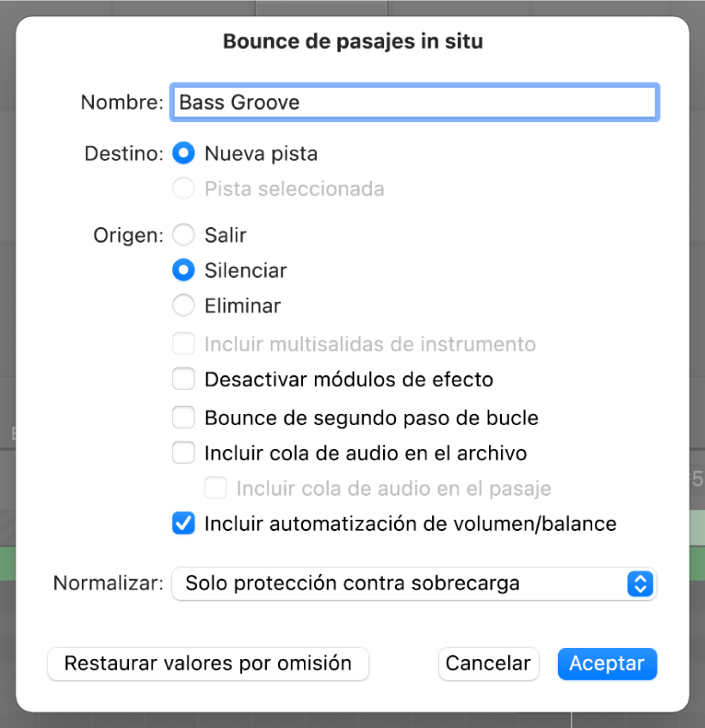
Task: Click the Destino label
Action: [123, 154]
